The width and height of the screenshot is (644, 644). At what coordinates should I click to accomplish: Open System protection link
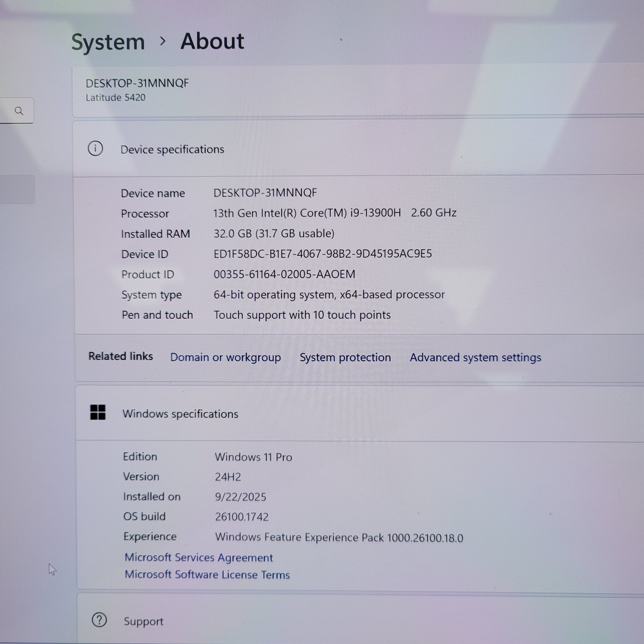(x=345, y=357)
